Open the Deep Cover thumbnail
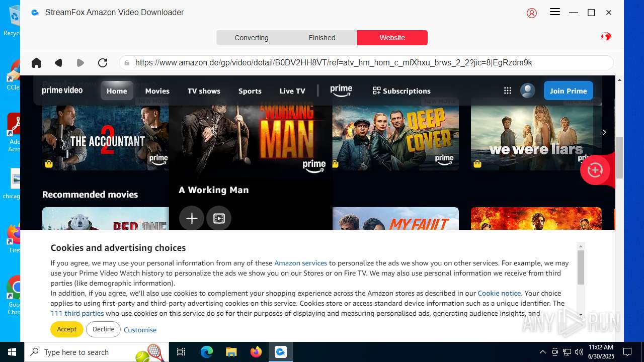This screenshot has width=644, height=362. coord(395,133)
